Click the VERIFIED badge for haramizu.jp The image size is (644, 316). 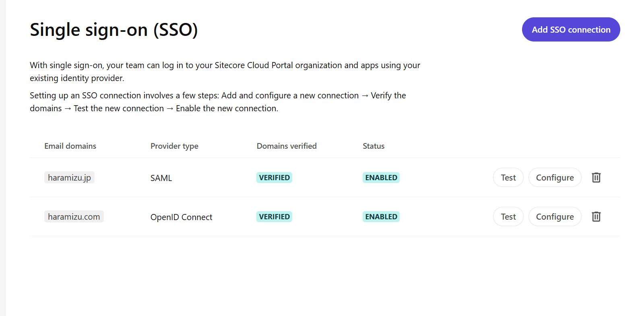(274, 177)
